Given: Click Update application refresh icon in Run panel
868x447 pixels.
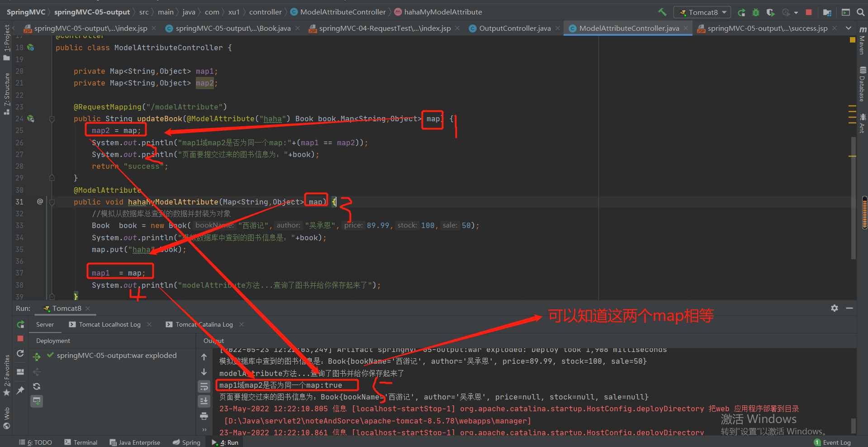Looking at the screenshot, I should point(20,353).
